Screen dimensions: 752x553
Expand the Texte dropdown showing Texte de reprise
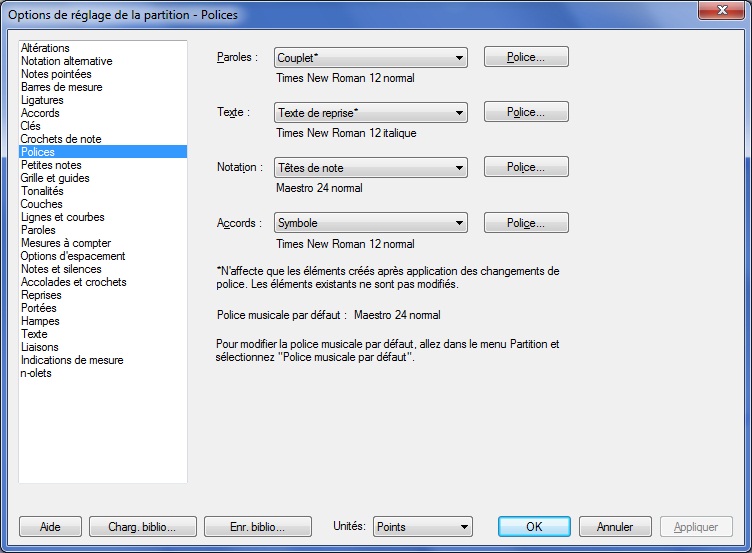(371, 113)
